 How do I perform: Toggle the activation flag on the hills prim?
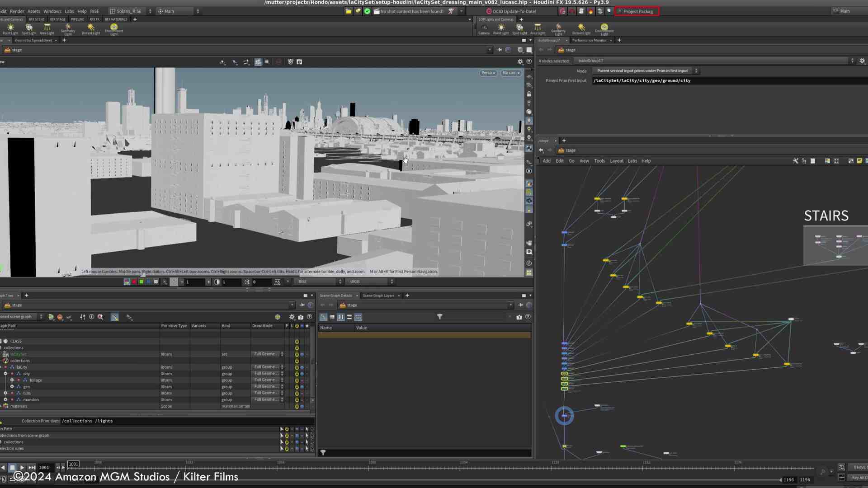point(297,393)
